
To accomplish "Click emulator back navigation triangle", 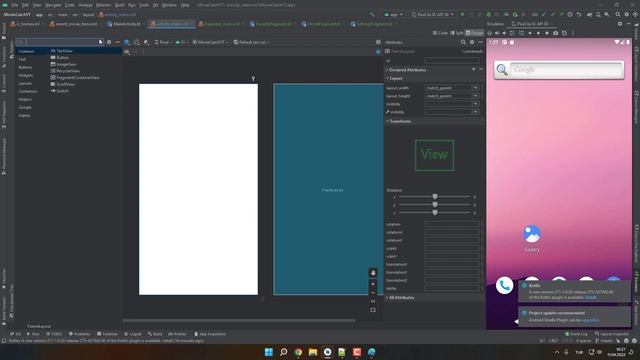I will coord(530,33).
